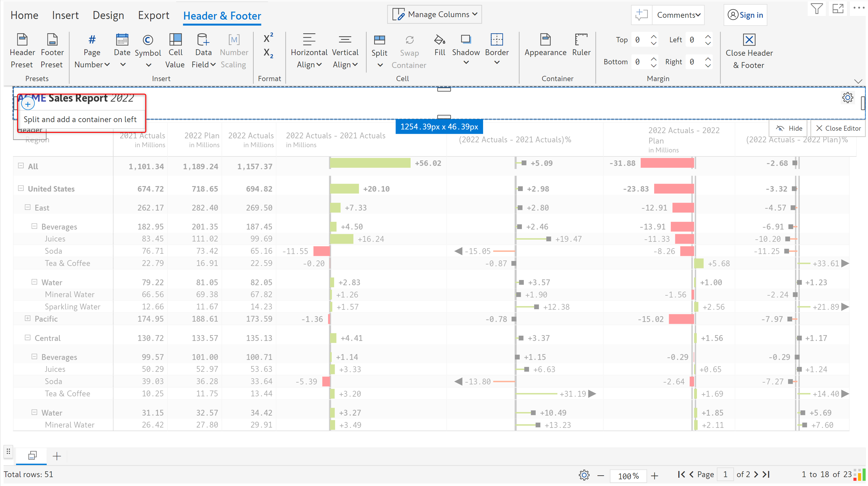Click the Close Editor button
868x486 pixels.
pos(838,129)
